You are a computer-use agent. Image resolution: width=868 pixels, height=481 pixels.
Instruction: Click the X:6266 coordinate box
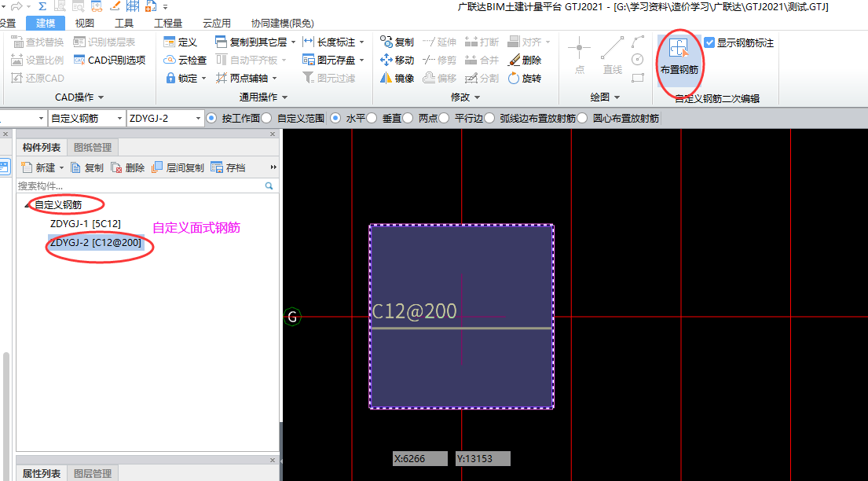click(420, 458)
